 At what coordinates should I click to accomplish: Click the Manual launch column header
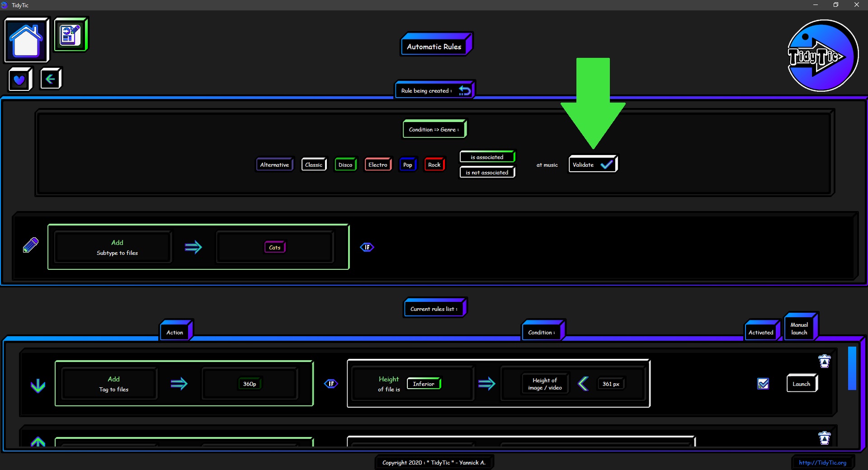click(x=801, y=327)
